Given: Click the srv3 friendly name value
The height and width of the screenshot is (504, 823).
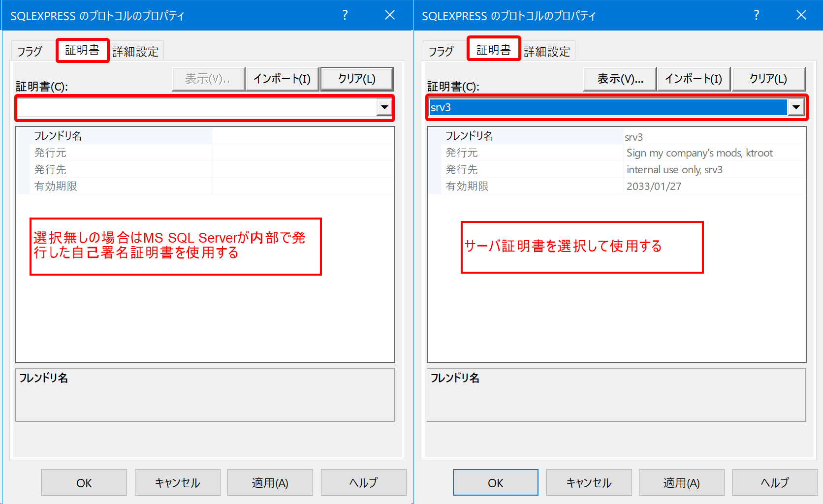Looking at the screenshot, I should [634, 137].
